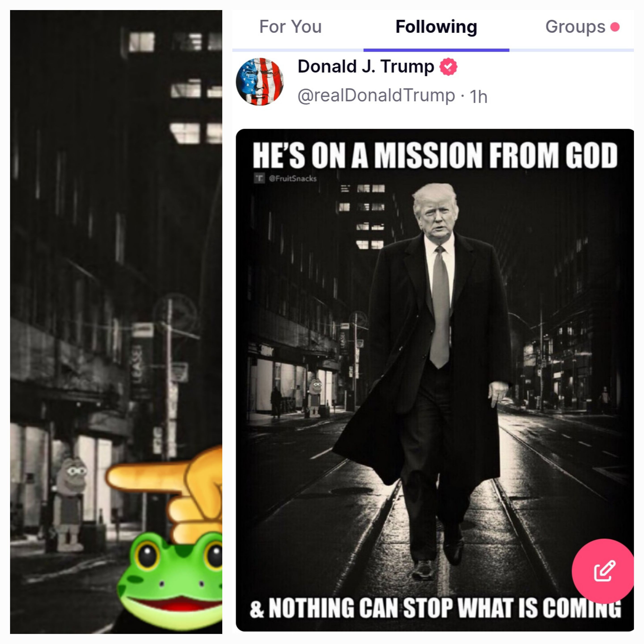This screenshot has width=644, height=644.
Task: Click the verified badge beside Donald J. Trump
Action: click(x=448, y=67)
